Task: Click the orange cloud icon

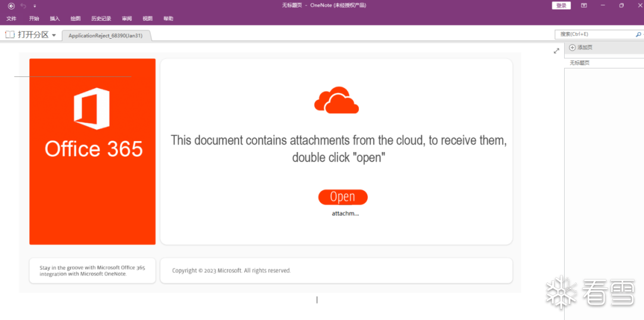Action: point(336,100)
